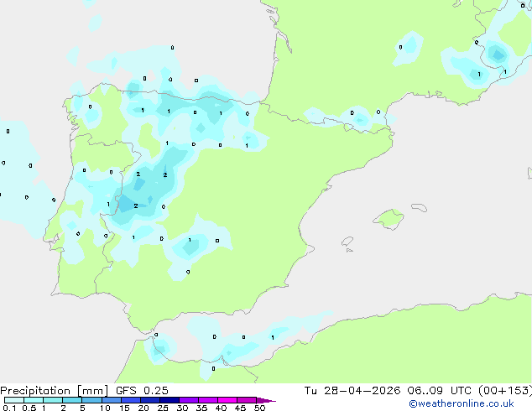The width and height of the screenshot is (532, 411).
Task: Select the 20–25 mm legend swatch
Action: point(150,400)
